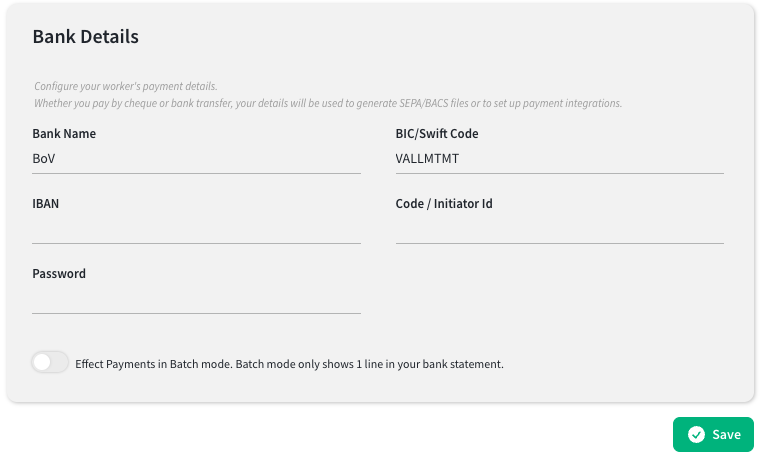Click the Bank Name label
769x468 pixels.
pos(64,133)
